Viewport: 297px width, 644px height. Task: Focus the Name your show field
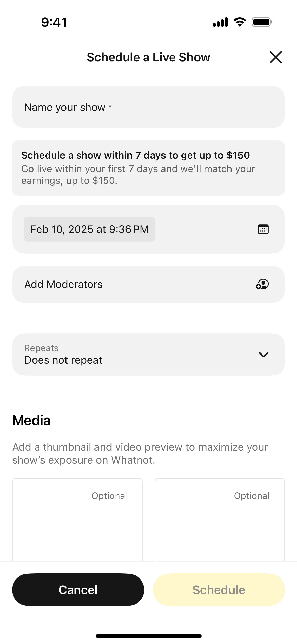148,107
